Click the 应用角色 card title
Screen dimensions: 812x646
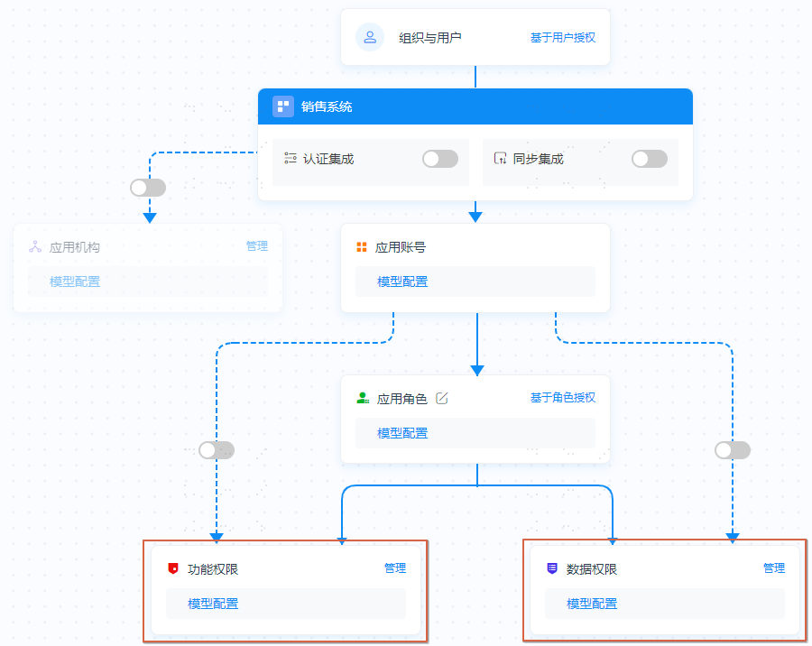(401, 399)
